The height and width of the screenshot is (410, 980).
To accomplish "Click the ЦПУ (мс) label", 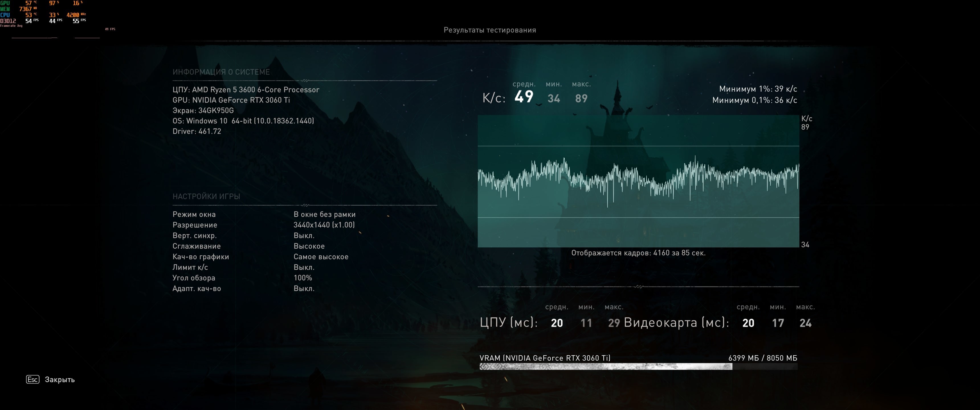I will (509, 323).
